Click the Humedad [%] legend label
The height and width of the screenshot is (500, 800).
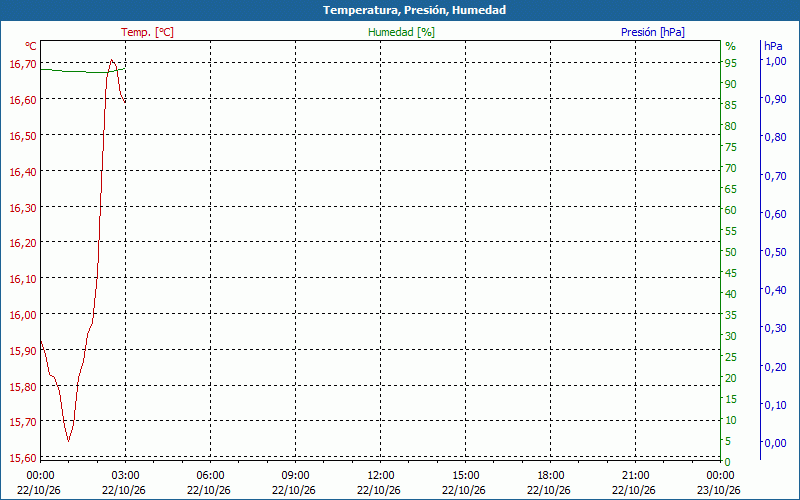pyautogui.click(x=401, y=32)
